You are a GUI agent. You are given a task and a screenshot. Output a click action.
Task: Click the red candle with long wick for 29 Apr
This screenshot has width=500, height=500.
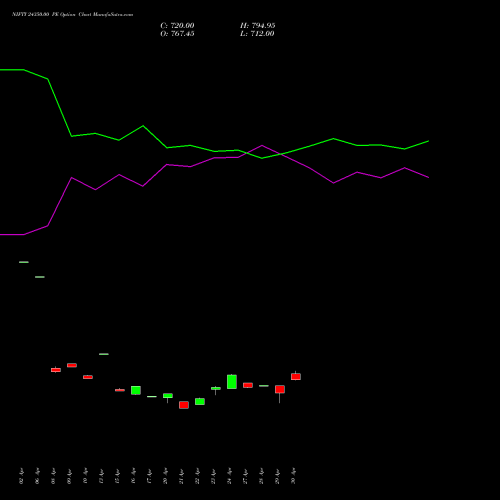coord(280,389)
